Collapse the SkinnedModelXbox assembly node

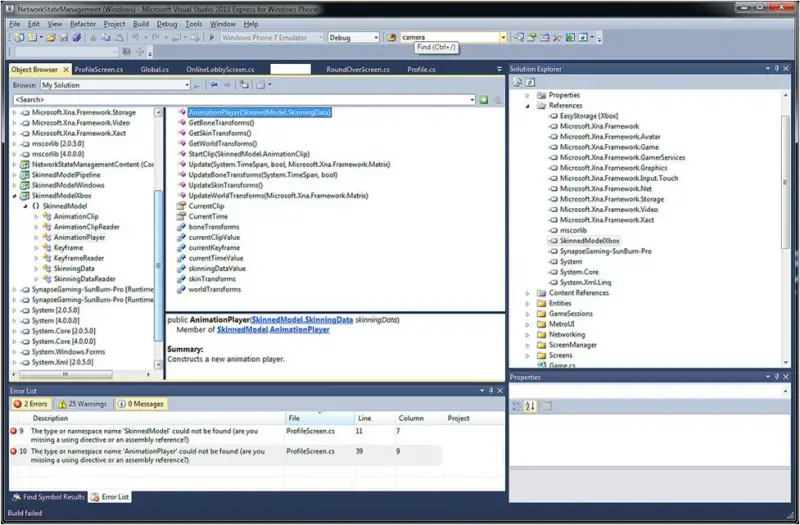tap(14, 195)
